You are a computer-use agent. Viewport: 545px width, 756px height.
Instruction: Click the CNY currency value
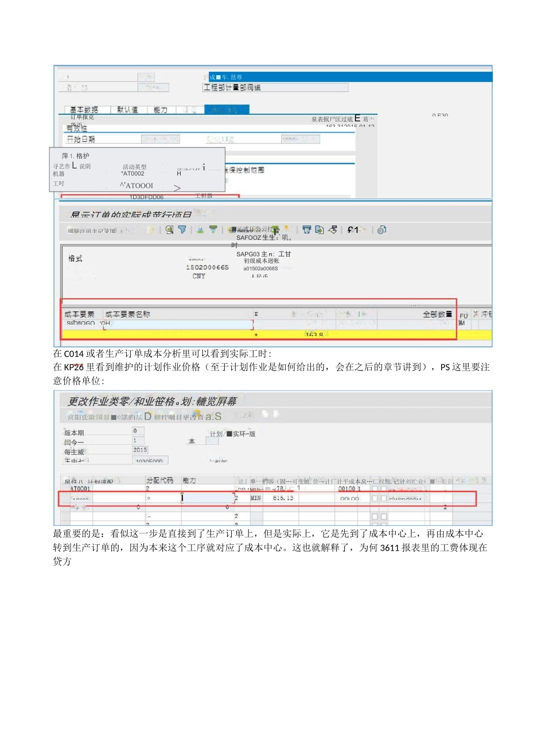pyautogui.click(x=199, y=276)
